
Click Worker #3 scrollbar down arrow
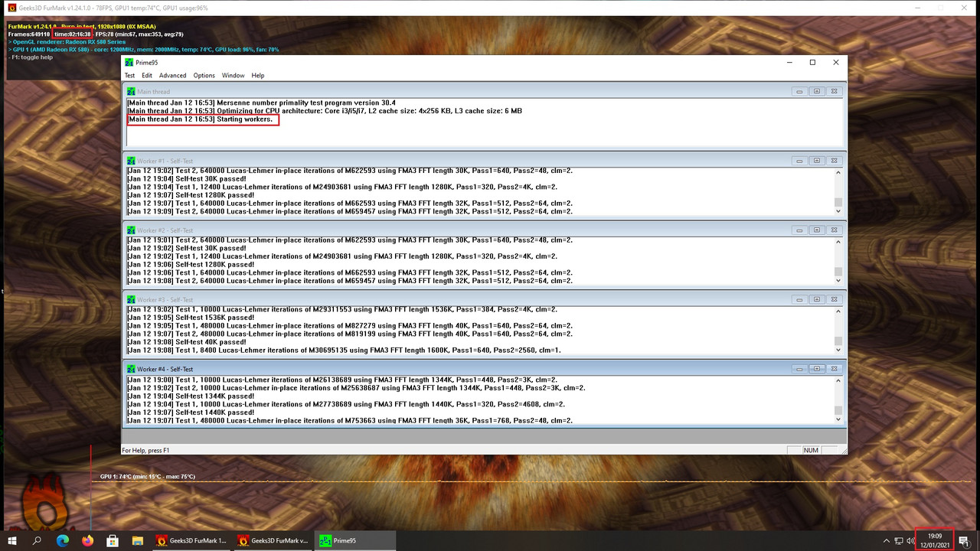click(x=838, y=350)
